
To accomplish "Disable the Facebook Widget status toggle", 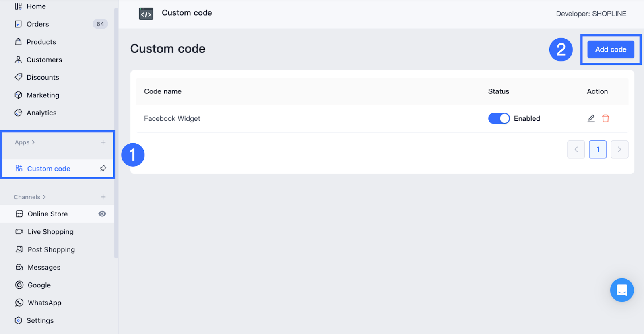I will coord(499,118).
